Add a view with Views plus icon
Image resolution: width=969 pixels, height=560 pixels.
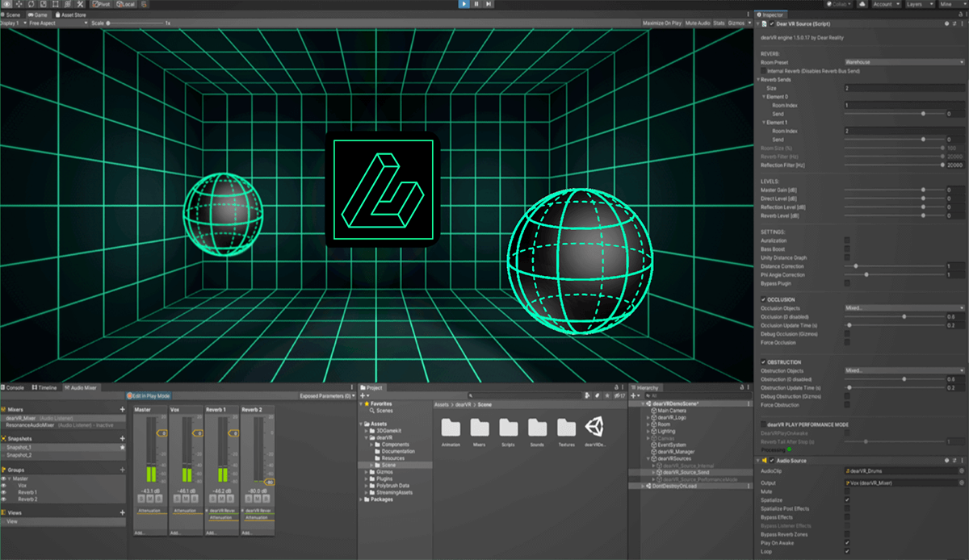pos(123,512)
